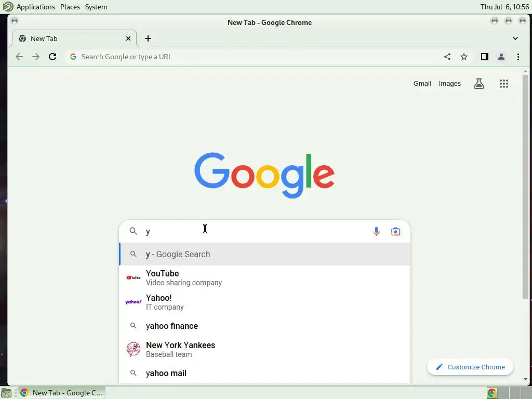The width and height of the screenshot is (532, 399).
Task: Open the System menu
Action: tap(96, 7)
